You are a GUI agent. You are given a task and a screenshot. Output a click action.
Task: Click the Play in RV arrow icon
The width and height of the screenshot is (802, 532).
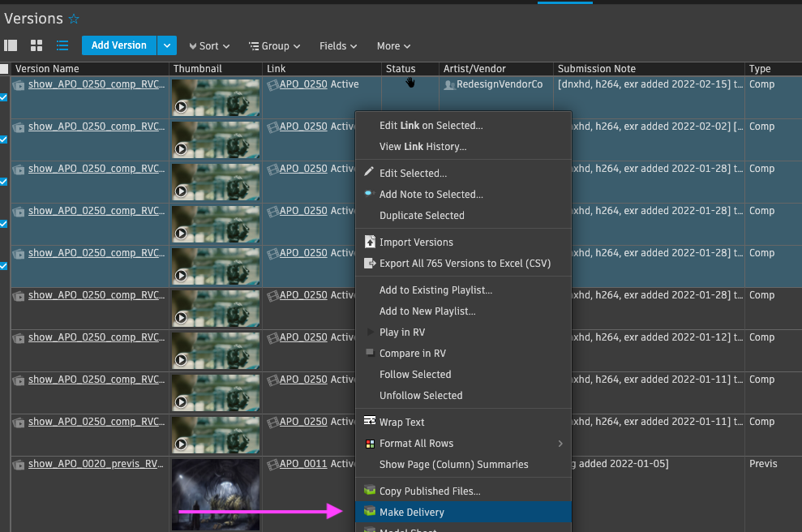pyautogui.click(x=371, y=332)
